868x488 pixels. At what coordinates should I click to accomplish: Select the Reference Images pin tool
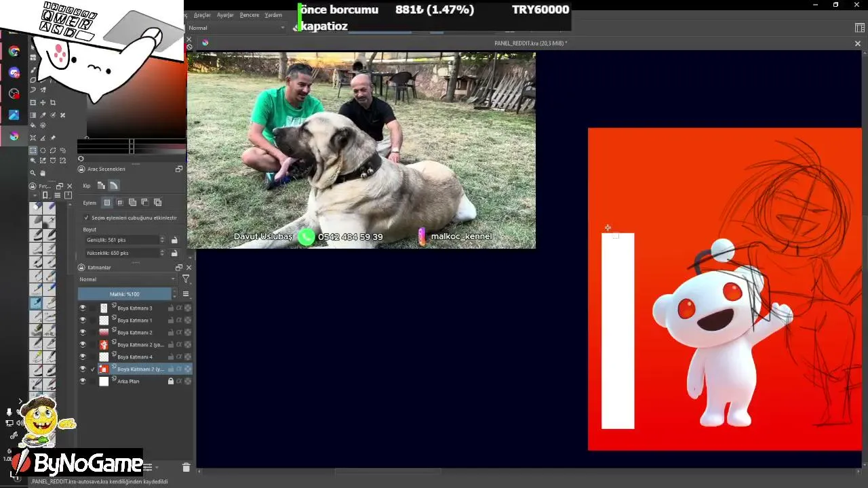(53, 138)
